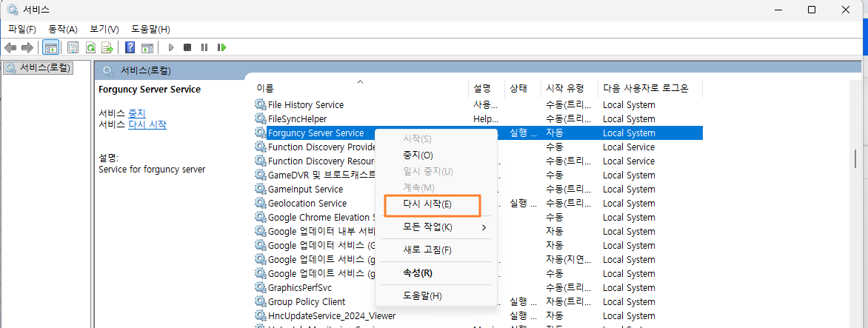Image resolution: width=868 pixels, height=328 pixels.
Task: Select the GameDVR 및 브로드캐스트 service row
Action: click(x=478, y=175)
